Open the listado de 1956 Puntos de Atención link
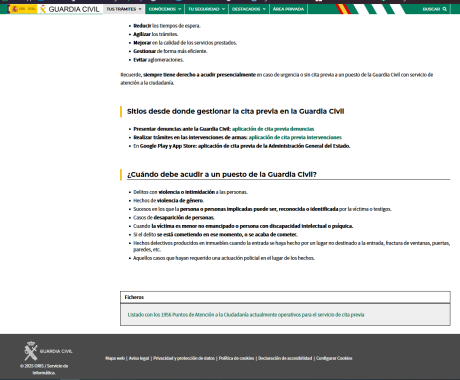Screen dimensions: 460x380 point(246,315)
